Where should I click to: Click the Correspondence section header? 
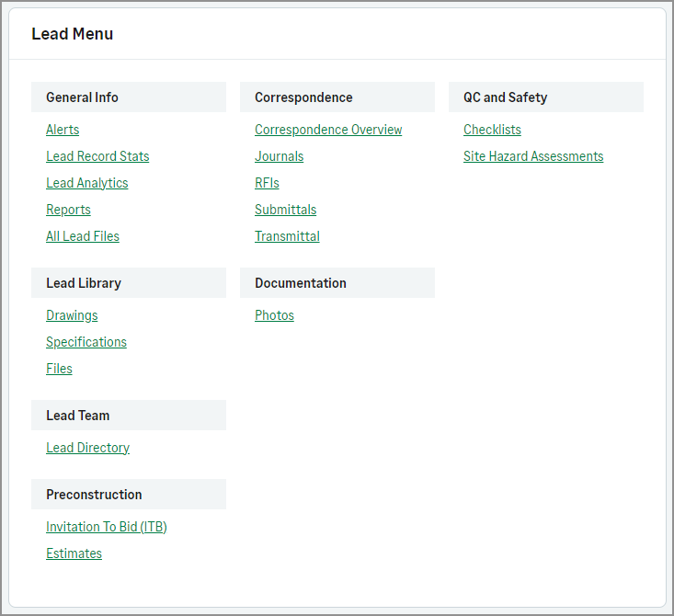[337, 97]
